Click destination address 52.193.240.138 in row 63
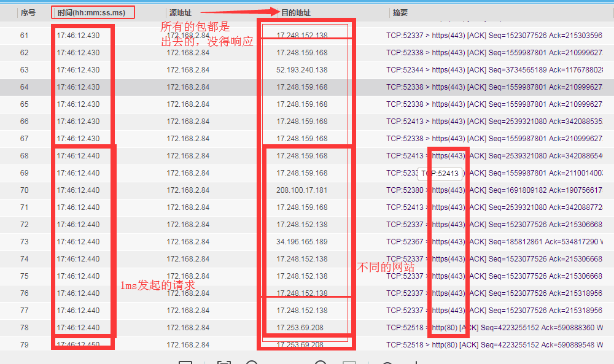 point(301,70)
